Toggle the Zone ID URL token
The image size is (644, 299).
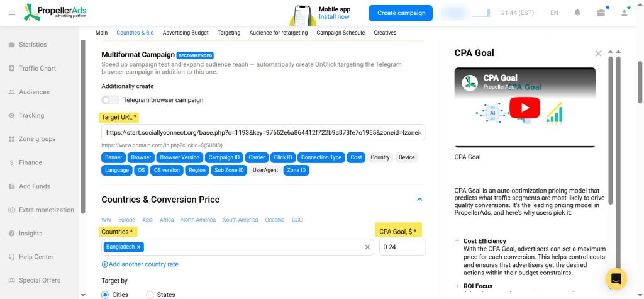click(296, 170)
